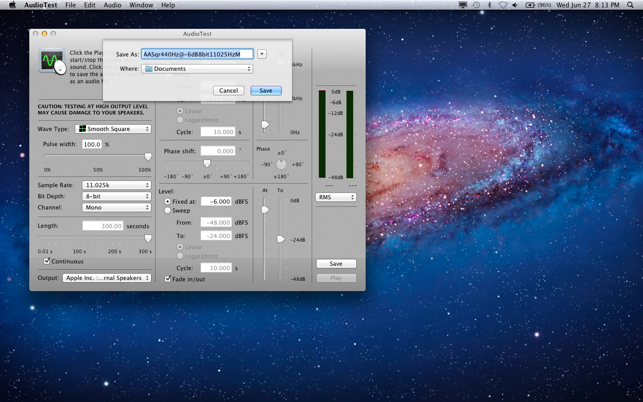Open the Wi-Fi status menu
Viewport: 643px width, 402px height.
point(502,5)
